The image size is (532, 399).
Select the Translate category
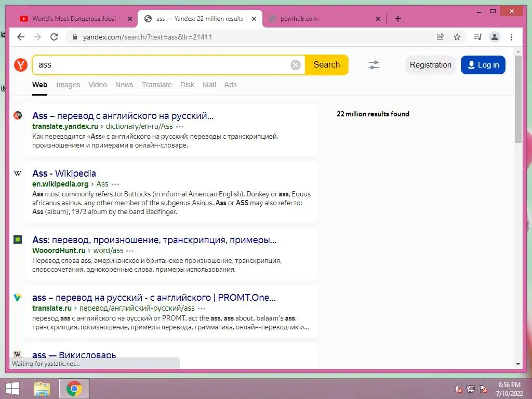click(157, 85)
